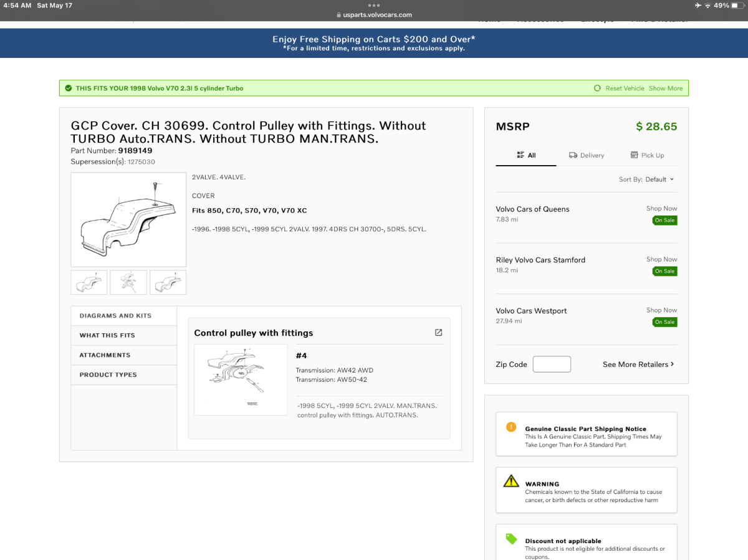
Task: Open the Sort By Default dropdown
Action: point(648,179)
